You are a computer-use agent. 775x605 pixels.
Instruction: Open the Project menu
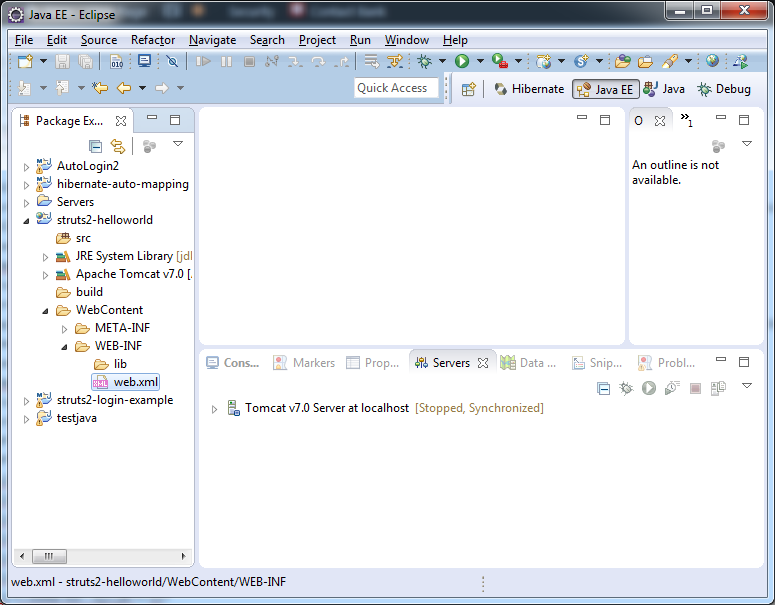click(317, 40)
